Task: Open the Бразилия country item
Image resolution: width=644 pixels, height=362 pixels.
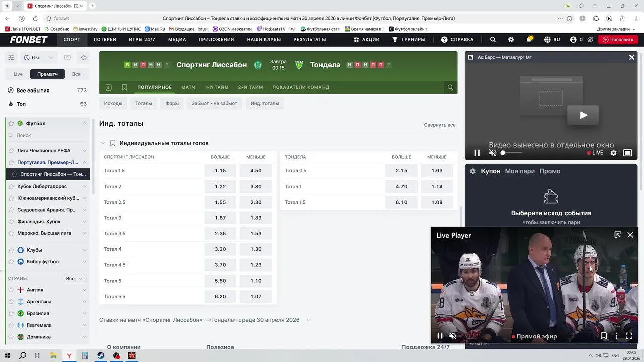Action: 48,313
